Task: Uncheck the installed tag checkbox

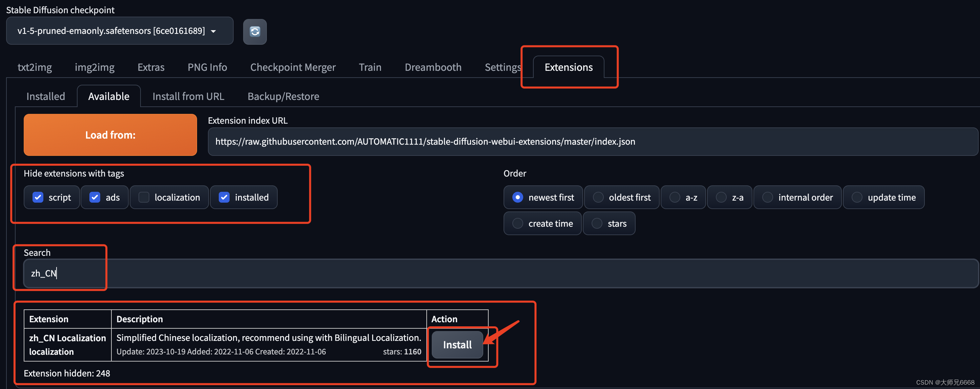Action: point(224,197)
